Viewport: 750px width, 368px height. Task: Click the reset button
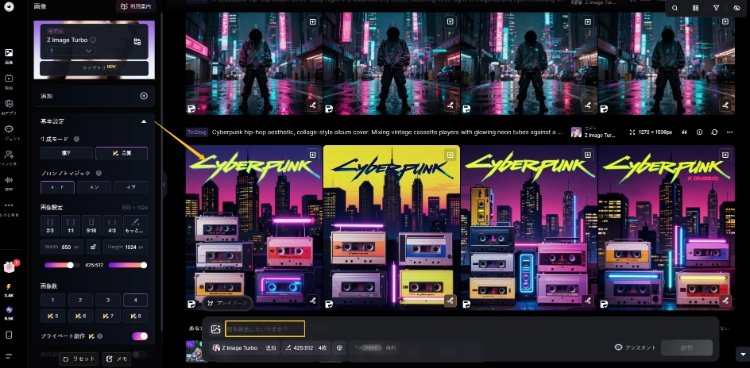(78, 359)
